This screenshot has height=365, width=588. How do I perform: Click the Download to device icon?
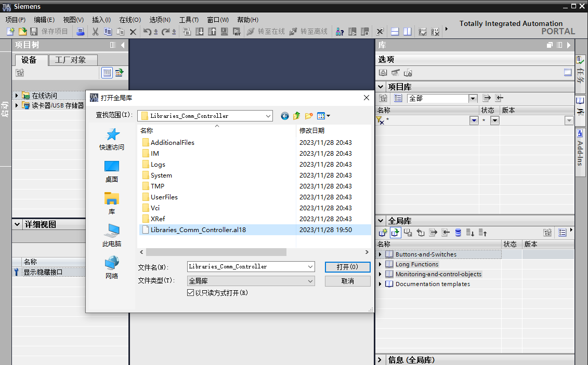(200, 31)
